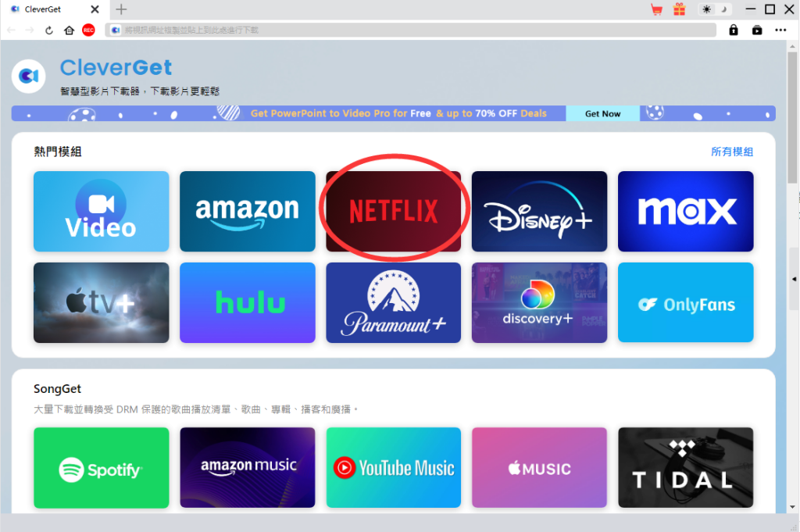Viewport: 800px width, 532px height.
Task: Open the downloads library icon
Action: pyautogui.click(x=755, y=30)
